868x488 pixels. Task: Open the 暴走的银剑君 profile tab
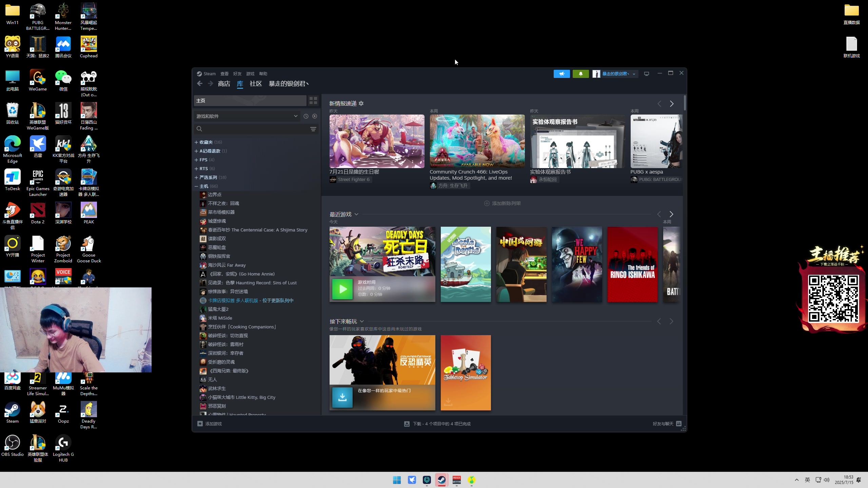[x=289, y=84]
